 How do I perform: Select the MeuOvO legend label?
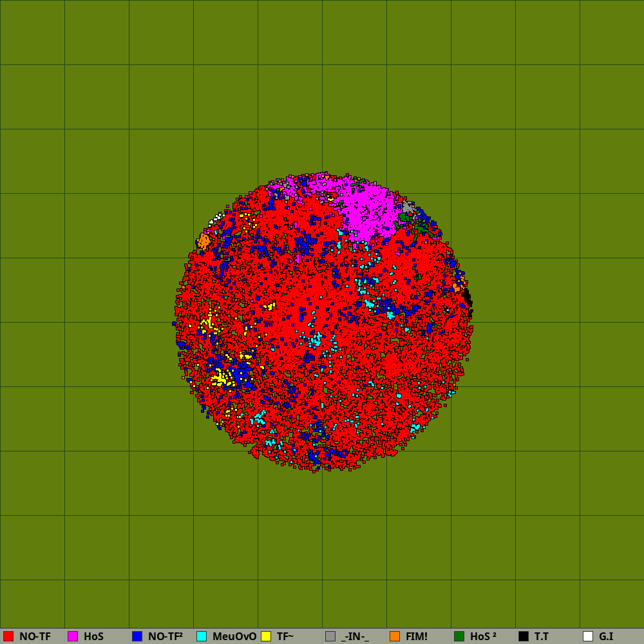tap(234, 637)
